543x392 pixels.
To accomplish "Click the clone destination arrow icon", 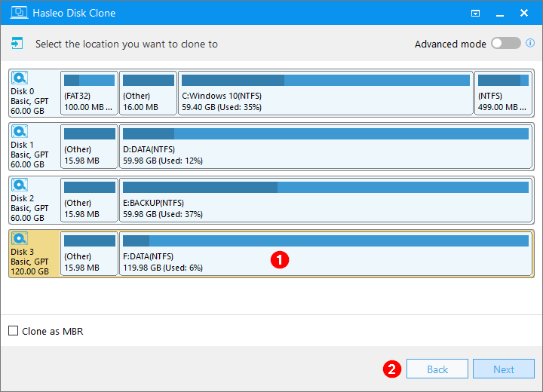I will (x=17, y=43).
